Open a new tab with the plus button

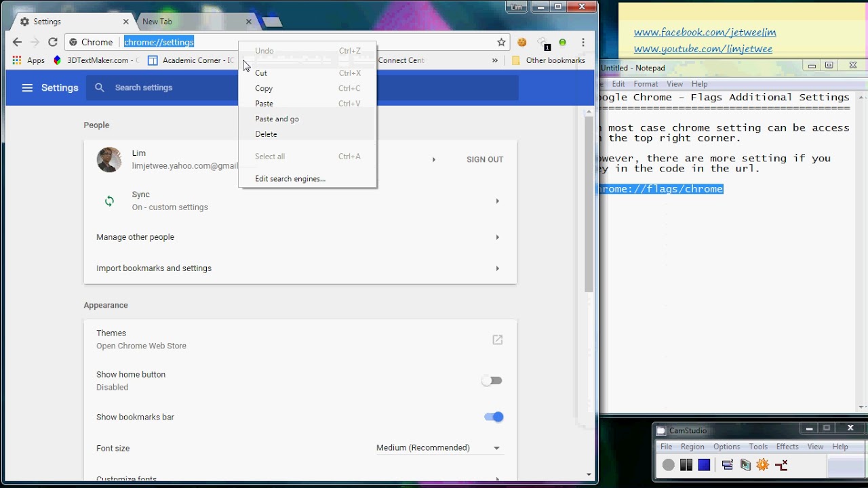tap(271, 22)
